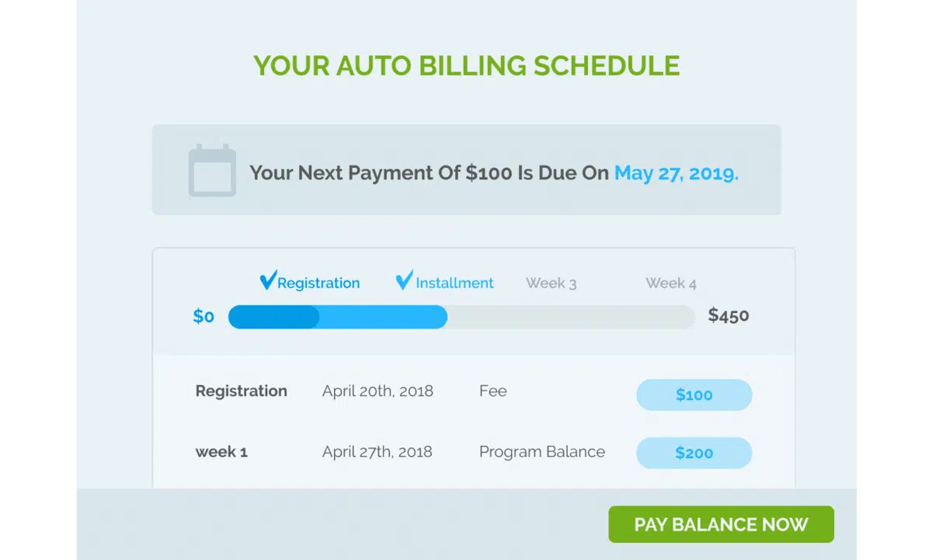932x560 pixels.
Task: Select the Week 3 milestone label
Action: tap(551, 283)
